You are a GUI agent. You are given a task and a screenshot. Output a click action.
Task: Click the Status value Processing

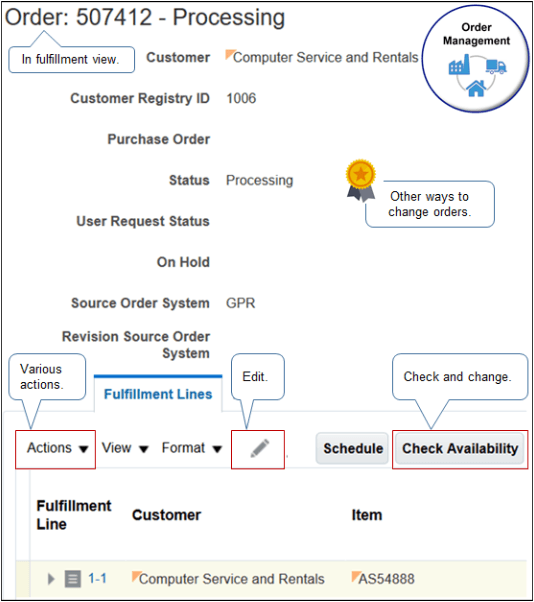click(260, 180)
